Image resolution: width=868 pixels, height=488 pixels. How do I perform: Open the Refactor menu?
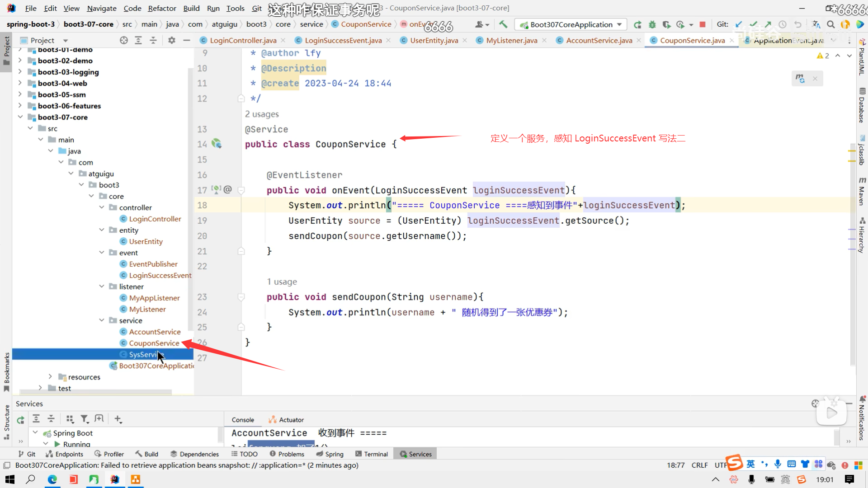162,8
